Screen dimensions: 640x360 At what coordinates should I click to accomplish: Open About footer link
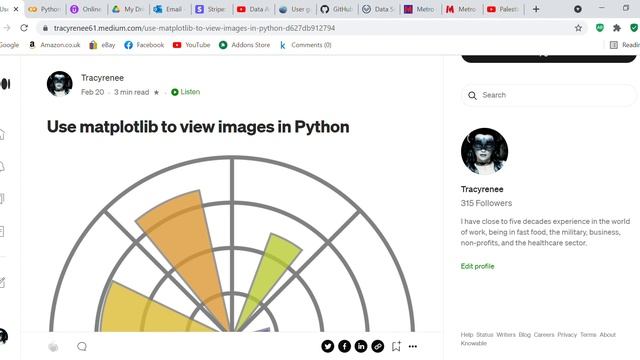607,335
